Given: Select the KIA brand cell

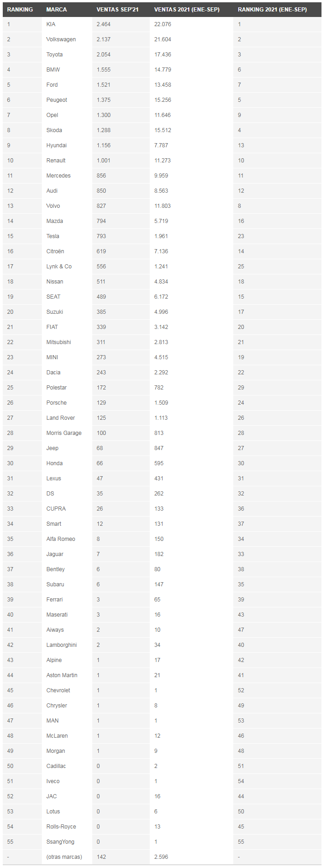Looking at the screenshot, I should tap(51, 24).
